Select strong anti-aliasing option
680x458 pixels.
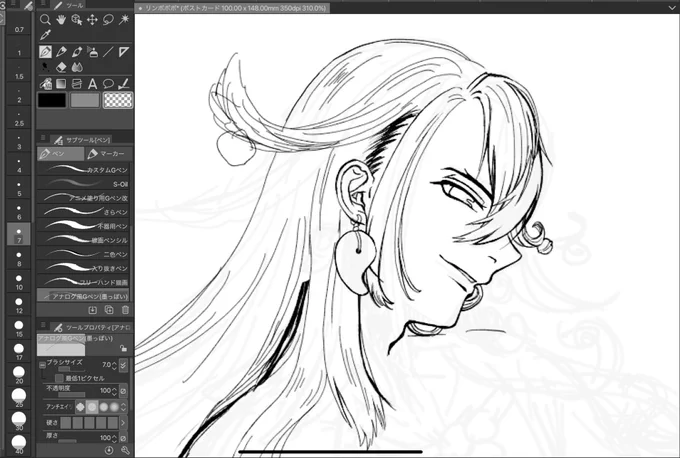114,407
